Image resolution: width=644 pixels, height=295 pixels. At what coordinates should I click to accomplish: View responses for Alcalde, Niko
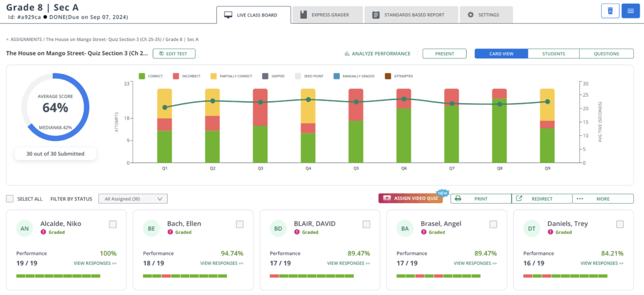pos(95,264)
